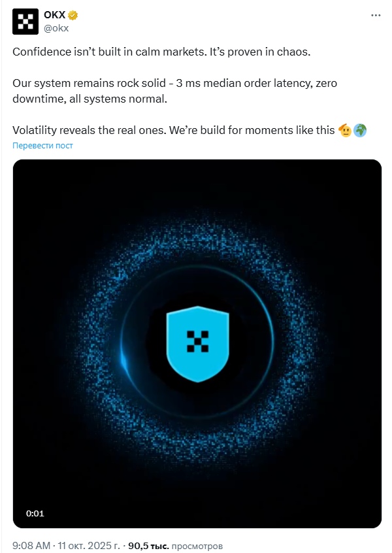Click the 0:01 video duration label

tap(35, 513)
